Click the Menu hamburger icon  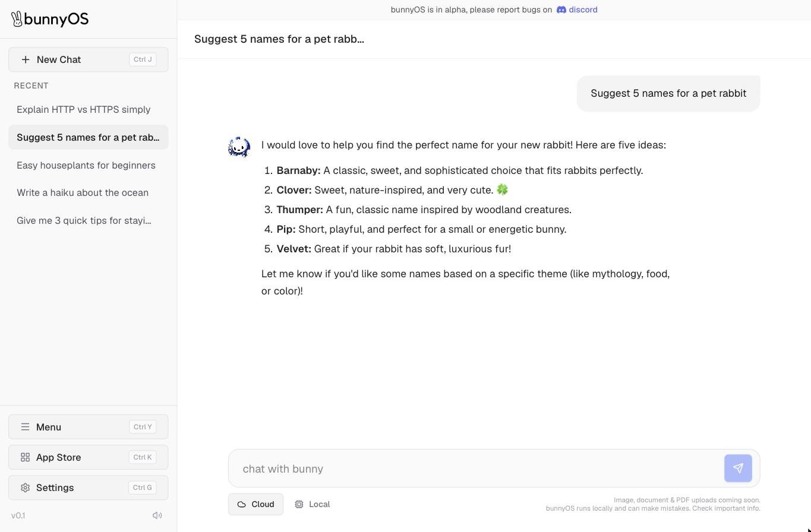tap(25, 427)
